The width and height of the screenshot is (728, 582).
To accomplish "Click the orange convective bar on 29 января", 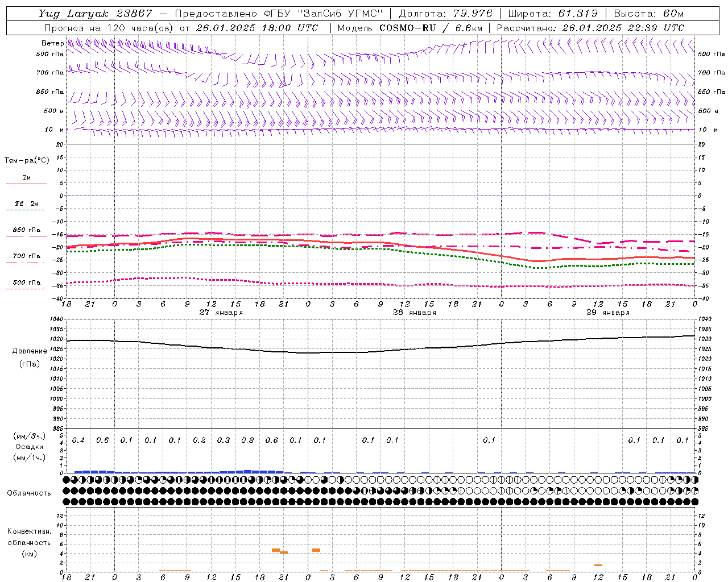I will (x=598, y=565).
